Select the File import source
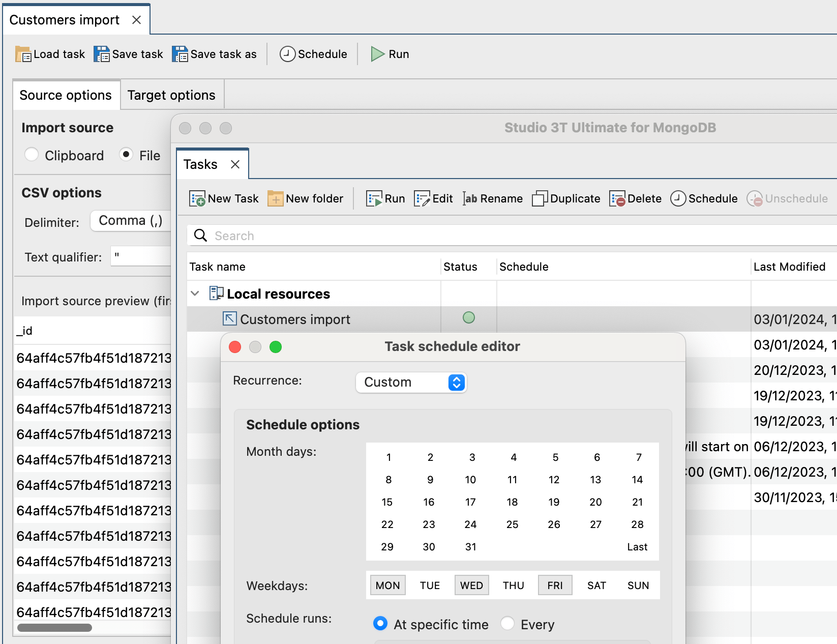The height and width of the screenshot is (644, 837). (126, 154)
